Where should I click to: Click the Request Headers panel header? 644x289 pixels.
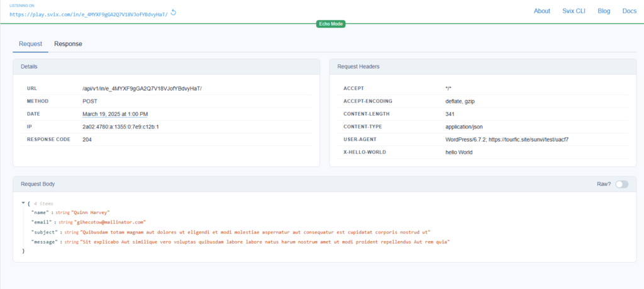pos(483,67)
